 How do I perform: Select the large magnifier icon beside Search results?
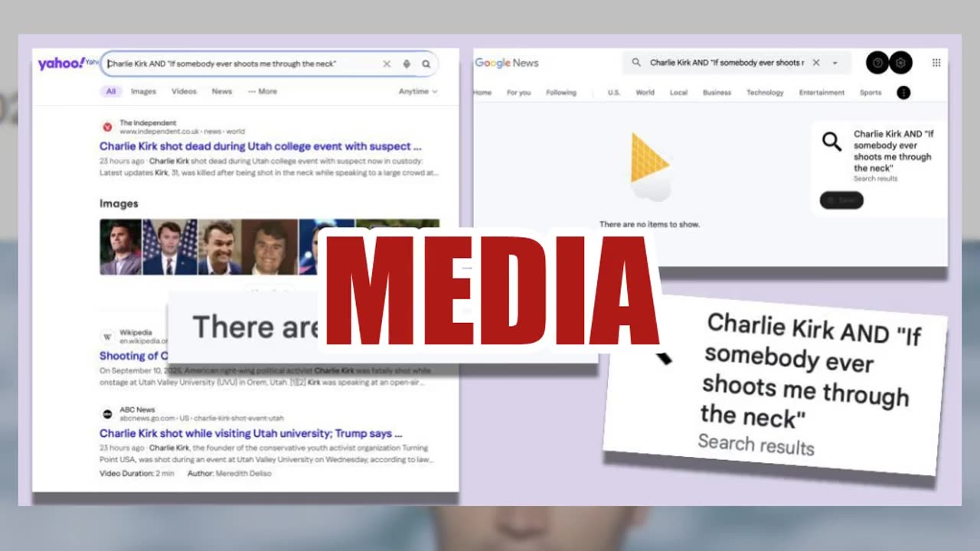click(x=832, y=142)
